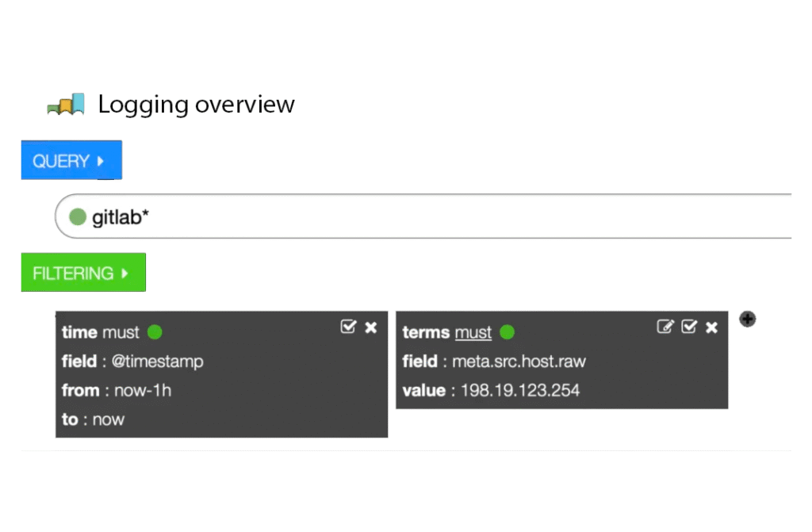Toggle the time filter checkbox icon
The height and width of the screenshot is (532, 812).
click(x=348, y=327)
